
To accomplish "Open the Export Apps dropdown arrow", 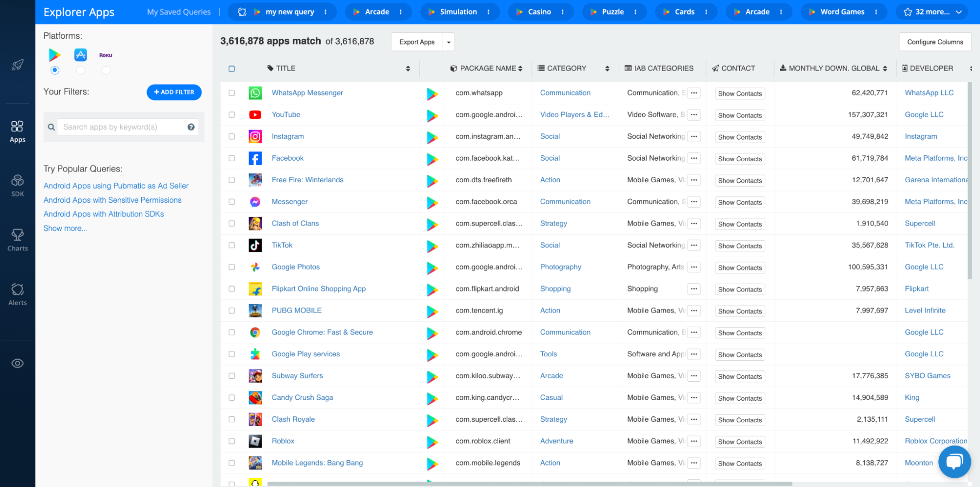I will [449, 42].
